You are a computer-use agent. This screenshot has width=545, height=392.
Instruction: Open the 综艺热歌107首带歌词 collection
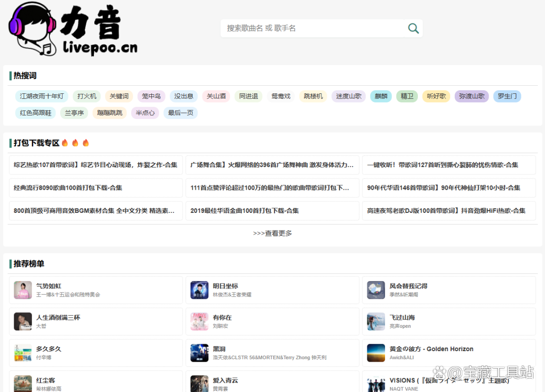coord(96,164)
